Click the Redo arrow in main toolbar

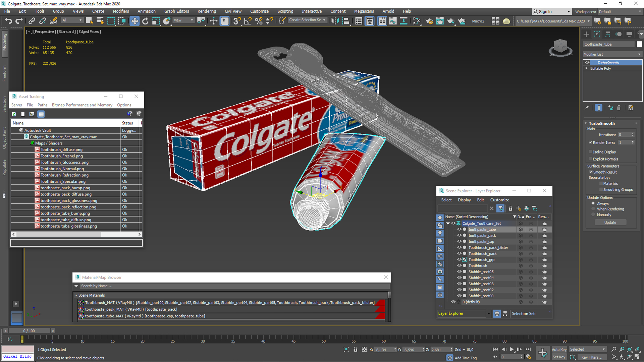pyautogui.click(x=19, y=21)
